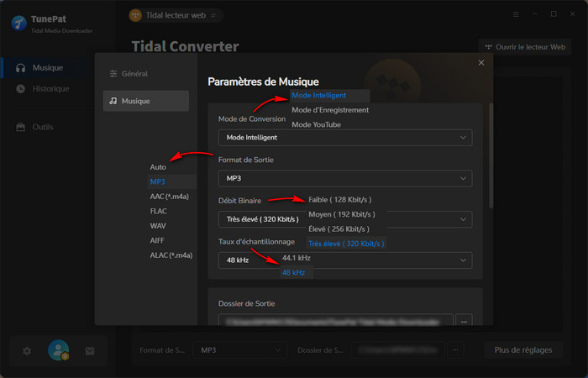The height and width of the screenshot is (378, 588).
Task: Close the settings dialog
Action: (x=481, y=63)
